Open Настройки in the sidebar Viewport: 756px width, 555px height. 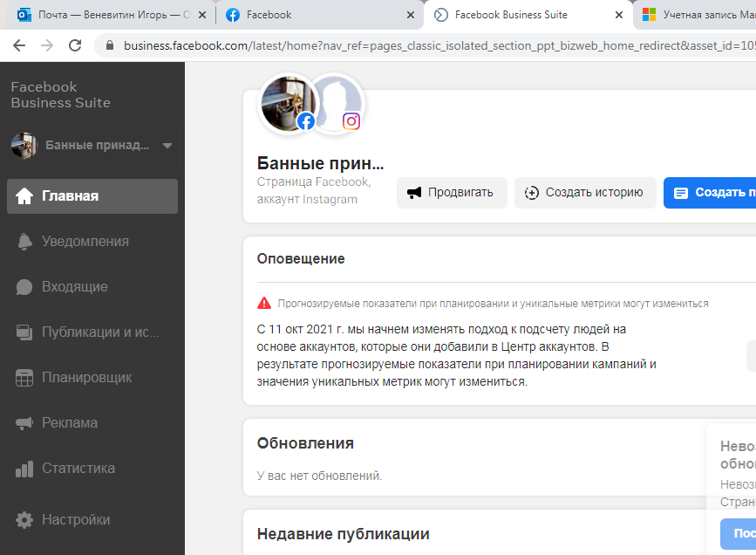point(92,520)
